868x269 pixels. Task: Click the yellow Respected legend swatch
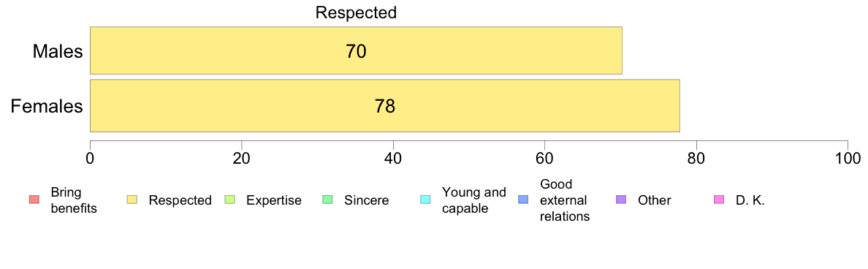coord(132,200)
